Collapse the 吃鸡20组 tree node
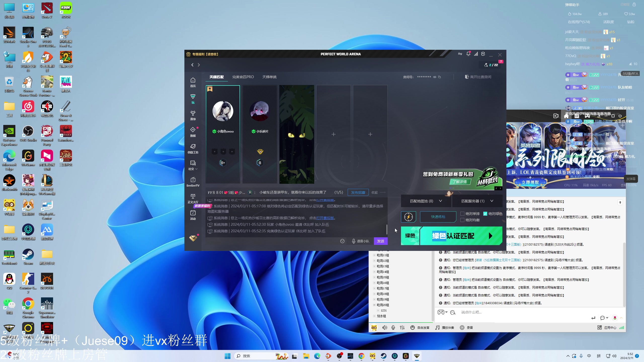This screenshot has width=644, height=362. 374,305
